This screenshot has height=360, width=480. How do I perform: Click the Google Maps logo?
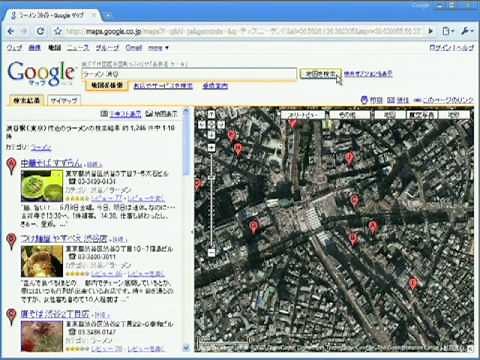point(41,73)
